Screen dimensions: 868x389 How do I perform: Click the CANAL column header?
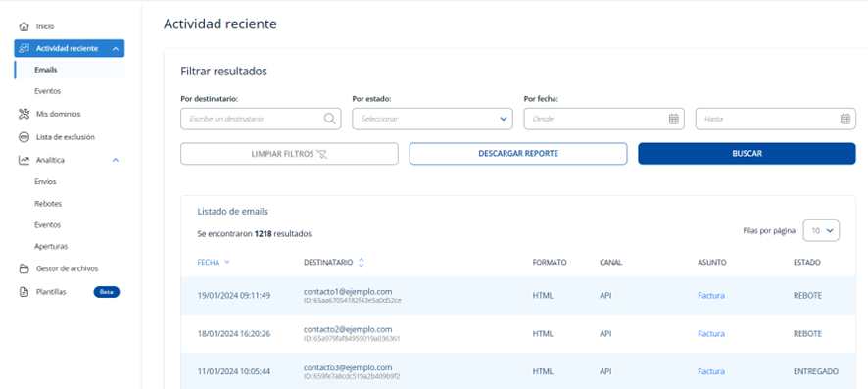pyautogui.click(x=610, y=263)
